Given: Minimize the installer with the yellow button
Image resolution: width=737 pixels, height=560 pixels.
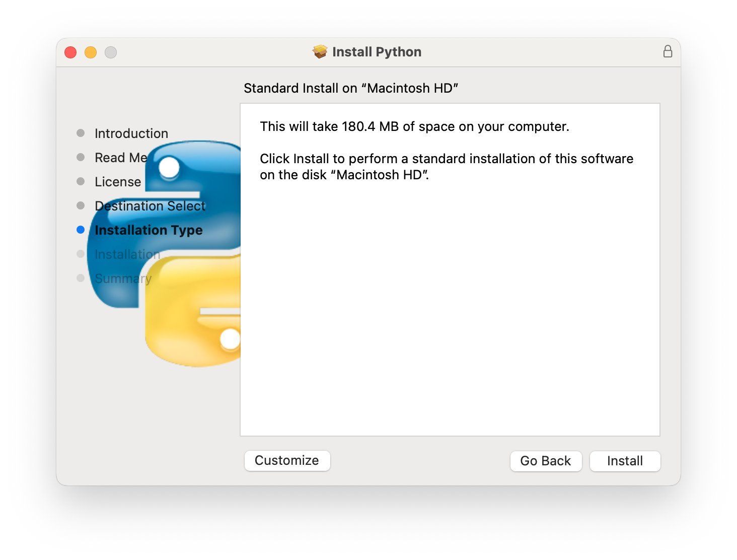Looking at the screenshot, I should 91,52.
